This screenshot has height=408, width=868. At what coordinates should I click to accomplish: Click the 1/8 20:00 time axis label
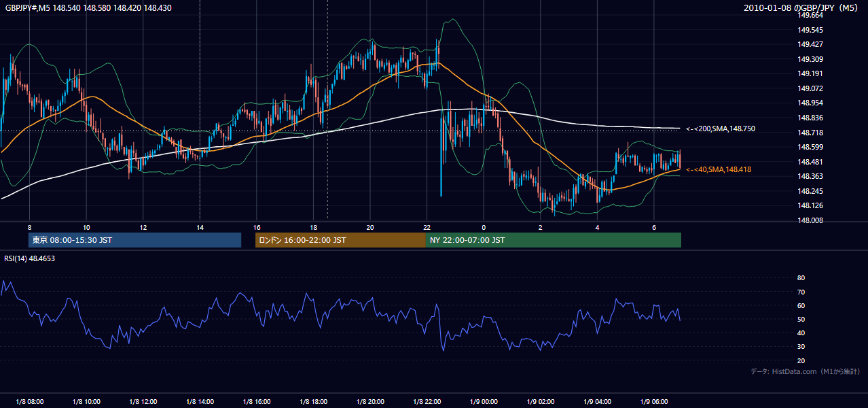pyautogui.click(x=370, y=401)
